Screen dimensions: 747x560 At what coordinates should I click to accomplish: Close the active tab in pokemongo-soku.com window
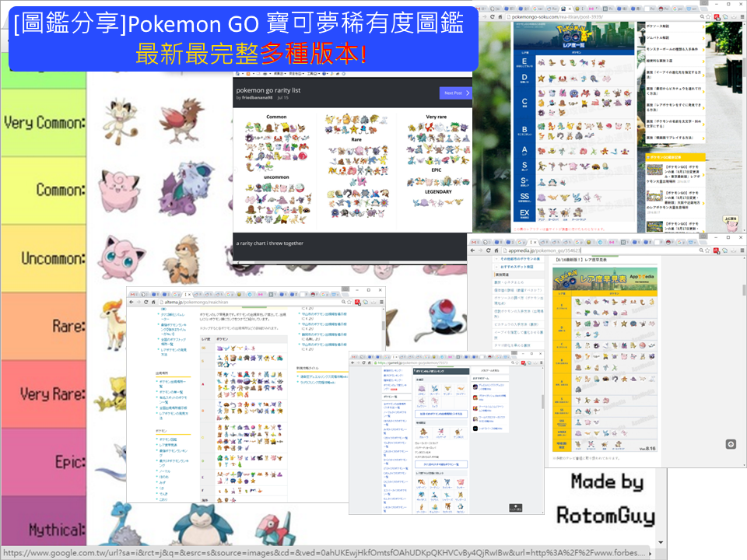570,9
